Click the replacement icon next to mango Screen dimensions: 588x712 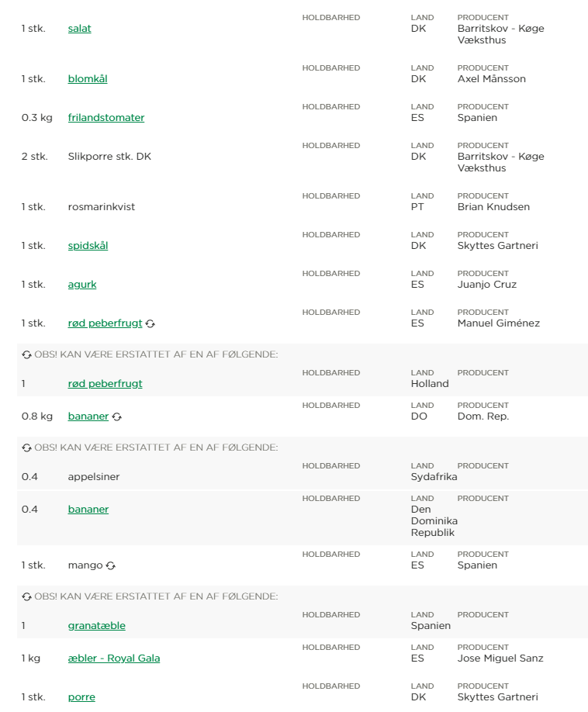(x=110, y=565)
